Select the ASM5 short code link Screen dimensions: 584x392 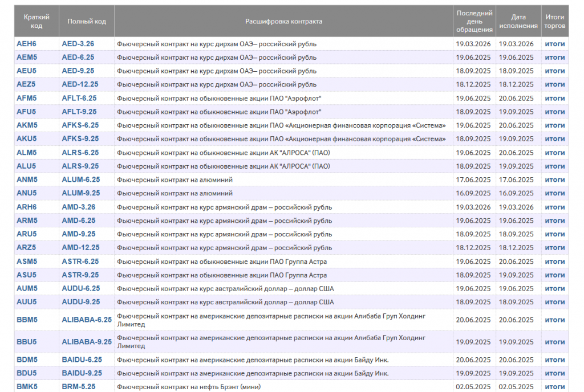coord(27,262)
